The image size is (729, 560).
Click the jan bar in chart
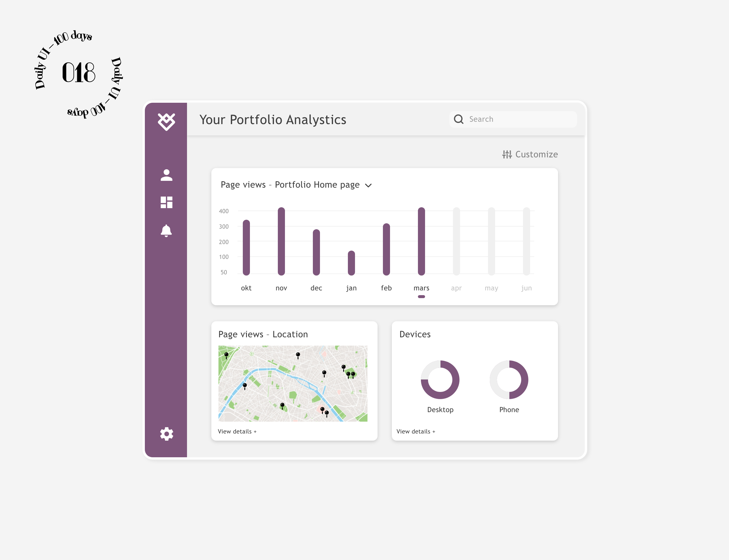tap(351, 263)
